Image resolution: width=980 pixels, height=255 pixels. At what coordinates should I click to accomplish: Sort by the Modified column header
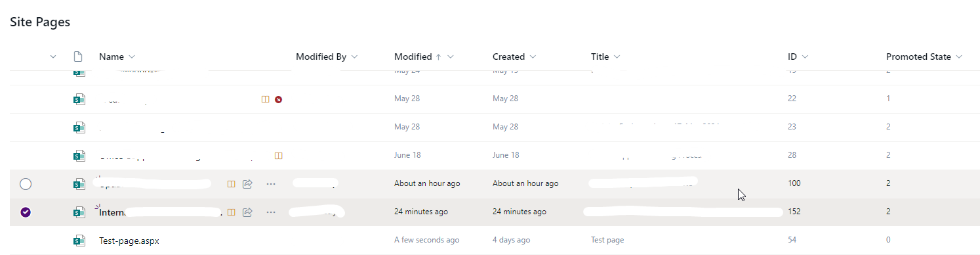pyautogui.click(x=424, y=57)
